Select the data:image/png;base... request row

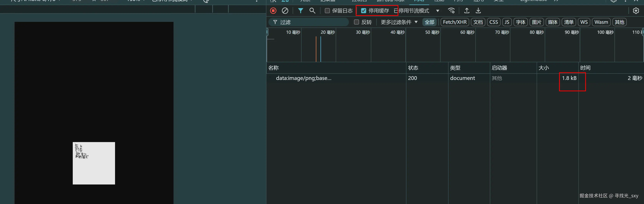click(x=304, y=78)
